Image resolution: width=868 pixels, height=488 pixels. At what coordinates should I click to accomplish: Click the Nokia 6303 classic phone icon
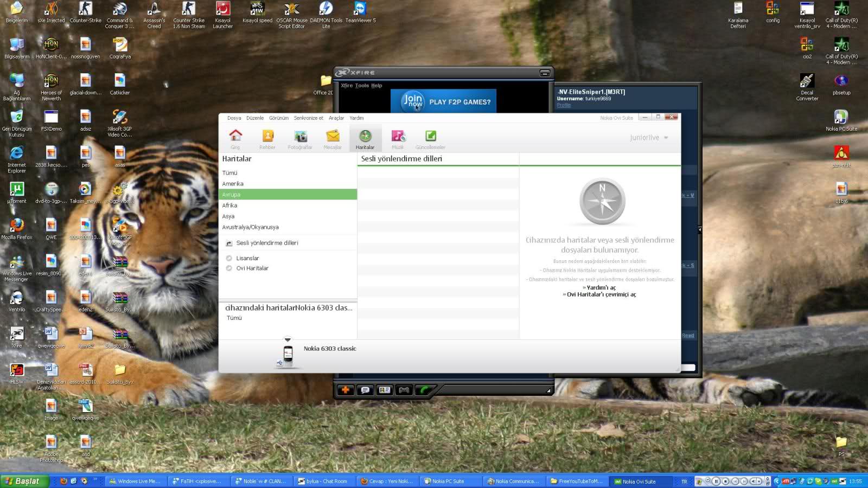[288, 356]
